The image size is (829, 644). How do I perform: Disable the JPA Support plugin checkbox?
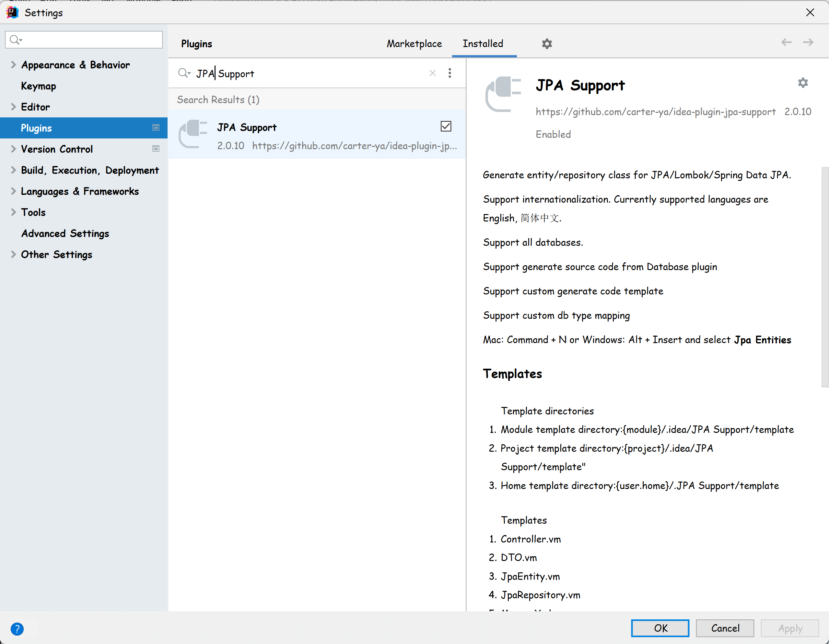tap(446, 126)
